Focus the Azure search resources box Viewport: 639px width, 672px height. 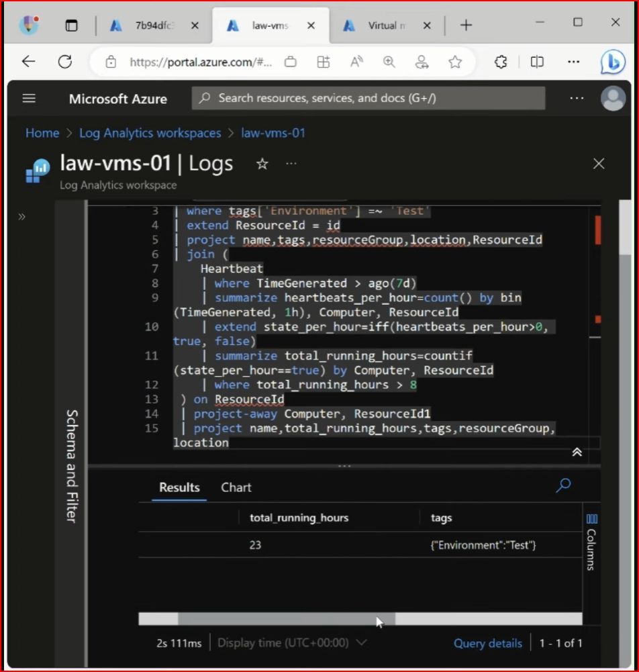(368, 98)
